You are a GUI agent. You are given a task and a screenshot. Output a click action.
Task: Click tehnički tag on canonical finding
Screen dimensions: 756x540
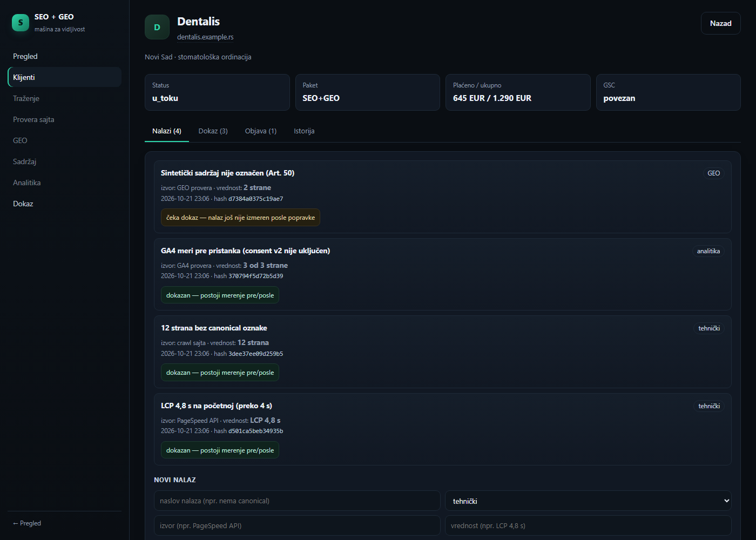point(709,328)
